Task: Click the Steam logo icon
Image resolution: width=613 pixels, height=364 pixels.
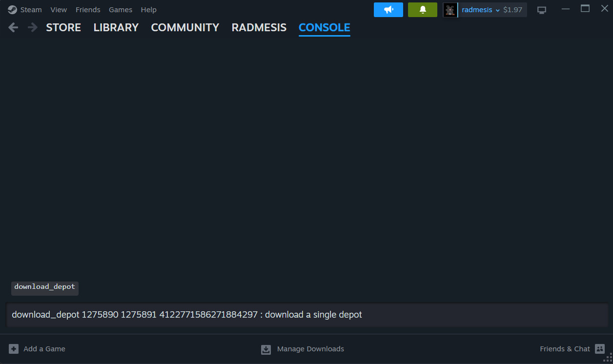Action: (x=12, y=10)
